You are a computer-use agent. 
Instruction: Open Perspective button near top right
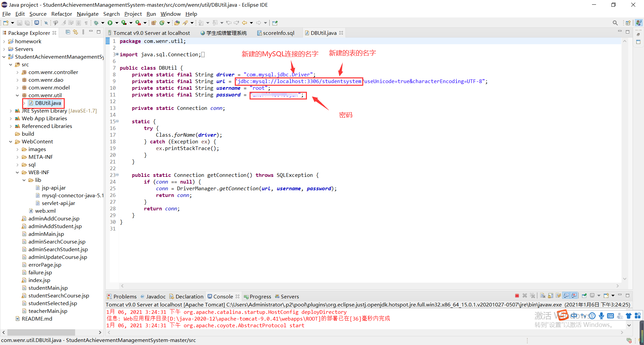(628, 23)
